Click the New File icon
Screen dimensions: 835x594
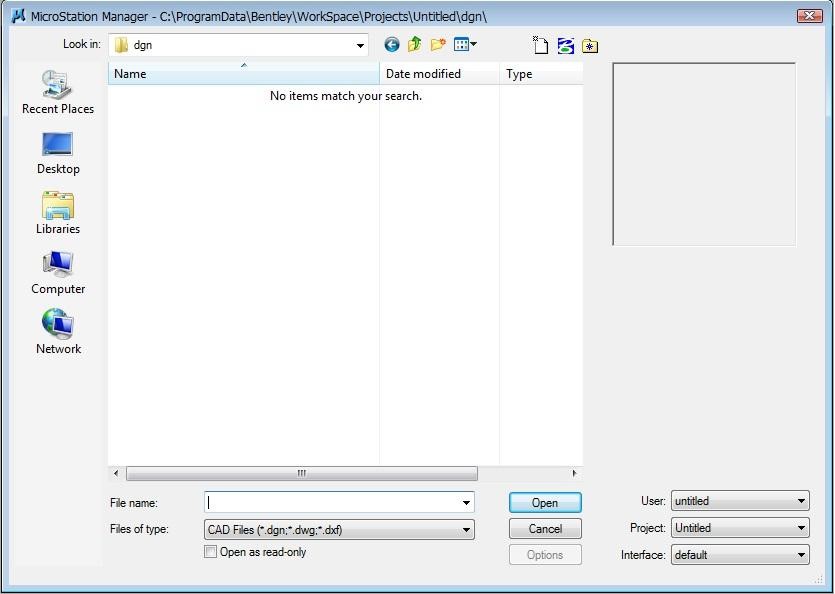tap(540, 45)
